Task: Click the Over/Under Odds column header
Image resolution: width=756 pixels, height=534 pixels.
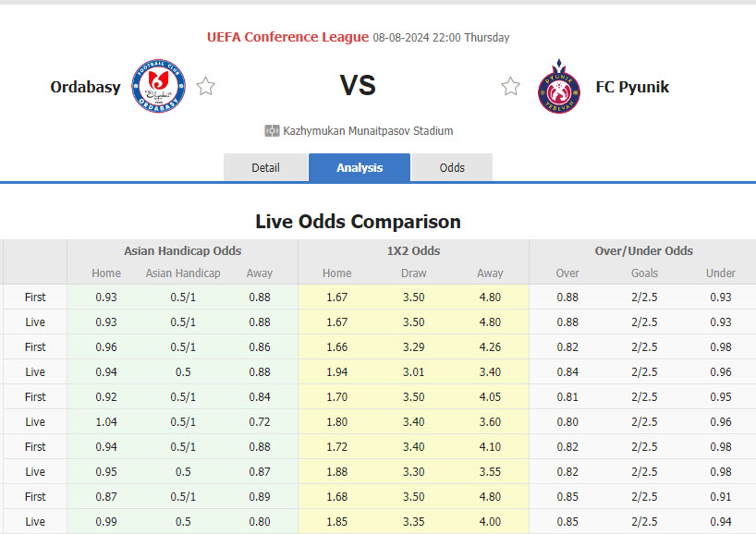Action: tap(644, 250)
